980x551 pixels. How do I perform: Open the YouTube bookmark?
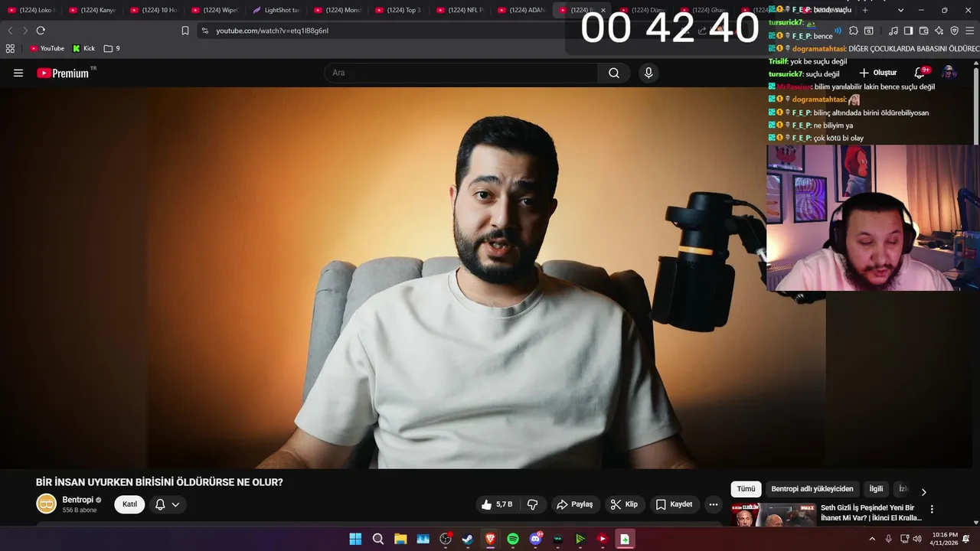pyautogui.click(x=47, y=48)
